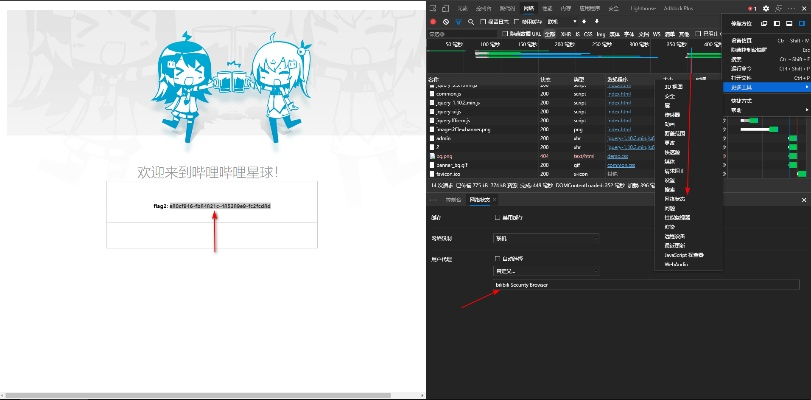The height and width of the screenshot is (400, 811).
Task: Close the bottom drawer panel
Action: tap(804, 200)
